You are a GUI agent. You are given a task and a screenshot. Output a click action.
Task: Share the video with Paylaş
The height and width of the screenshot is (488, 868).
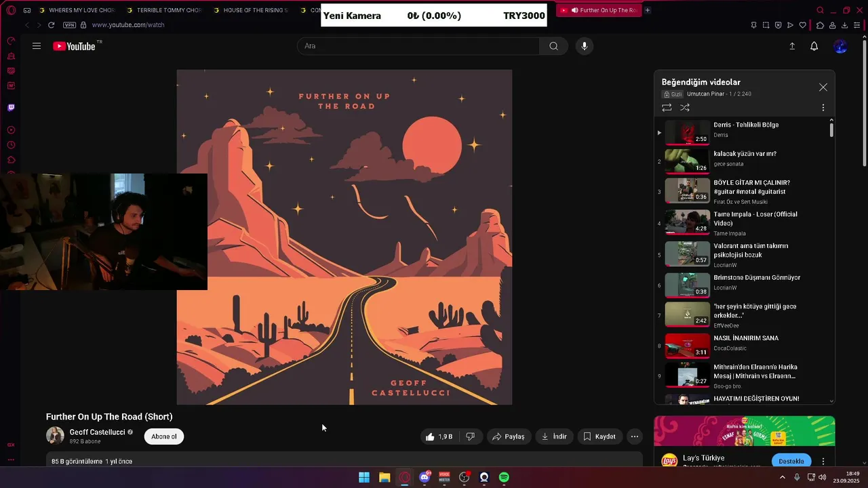coord(509,436)
